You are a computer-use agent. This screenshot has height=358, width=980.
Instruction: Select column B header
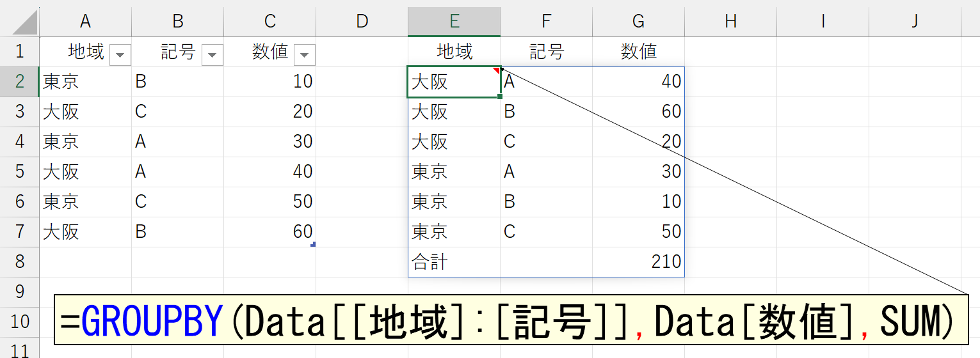coord(178,22)
